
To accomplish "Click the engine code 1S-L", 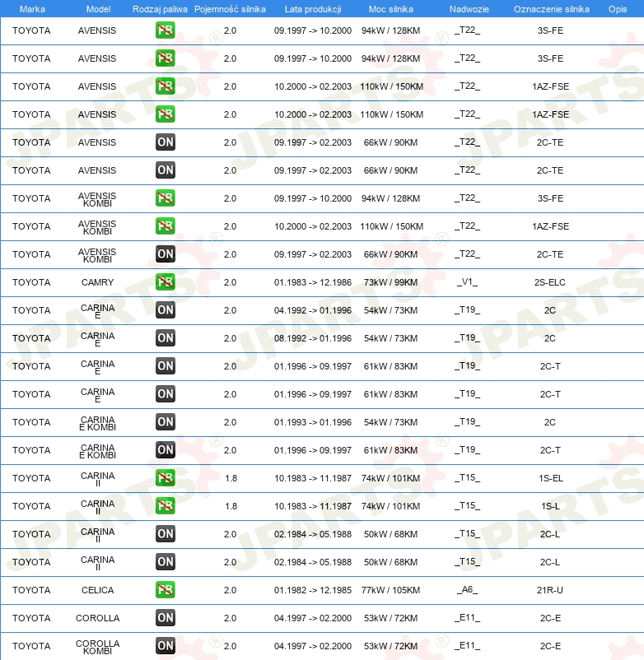I will (550, 506).
